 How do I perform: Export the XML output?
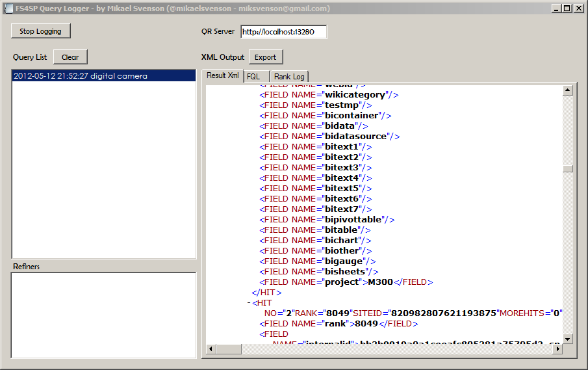tap(266, 57)
